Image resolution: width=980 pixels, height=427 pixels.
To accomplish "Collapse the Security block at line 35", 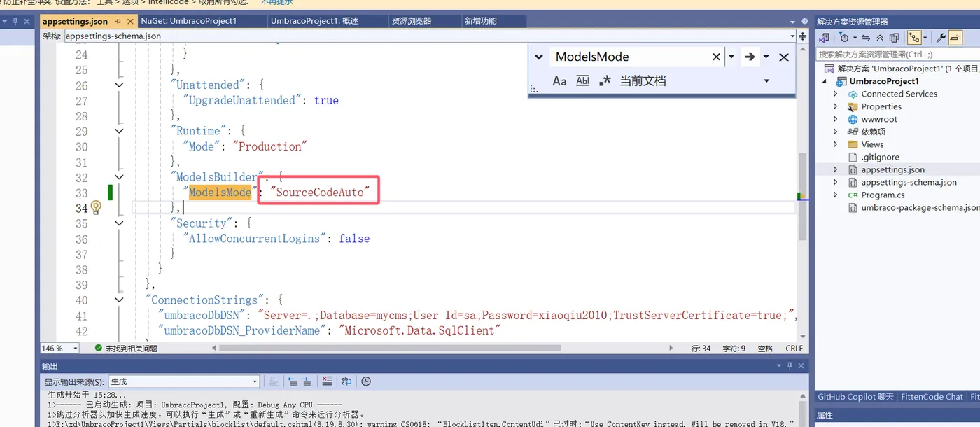I will click(119, 223).
